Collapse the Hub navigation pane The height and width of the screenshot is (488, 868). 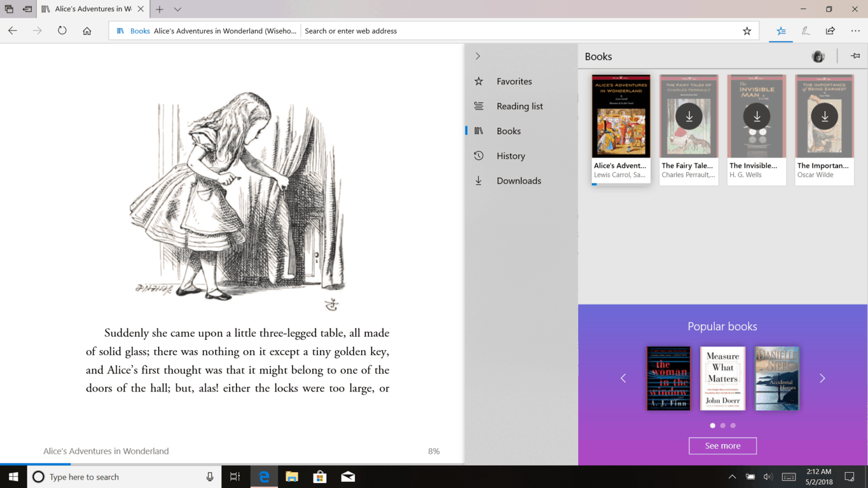tap(478, 56)
